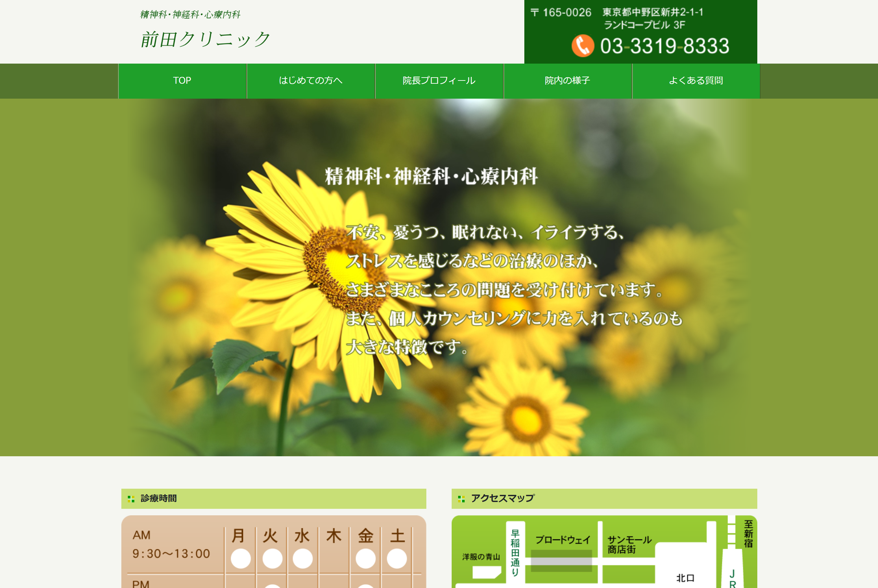The width and height of the screenshot is (878, 588).
Task: Click the header subtitle 精神科・神経科・心療内科
Action: pyautogui.click(x=190, y=15)
